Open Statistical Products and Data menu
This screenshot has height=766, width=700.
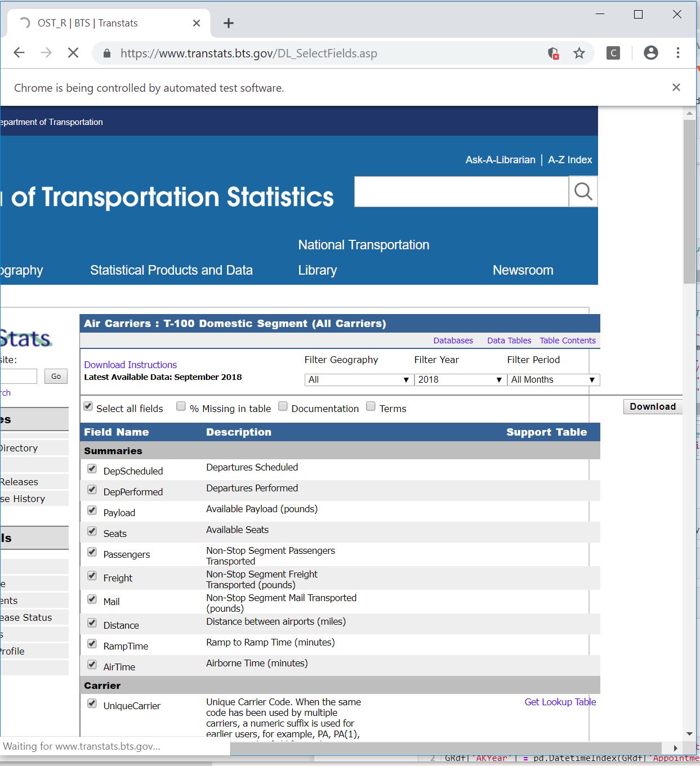click(171, 270)
